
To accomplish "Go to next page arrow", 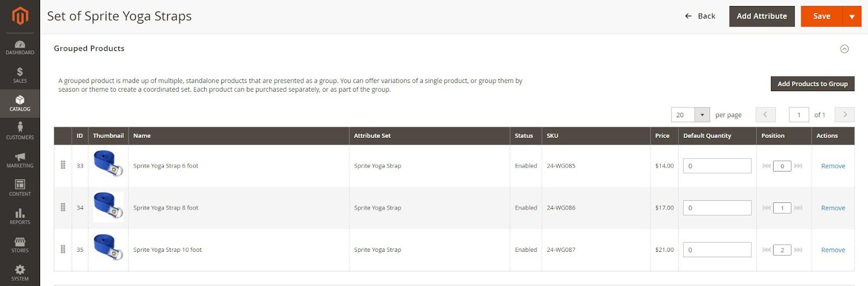I will tap(845, 115).
